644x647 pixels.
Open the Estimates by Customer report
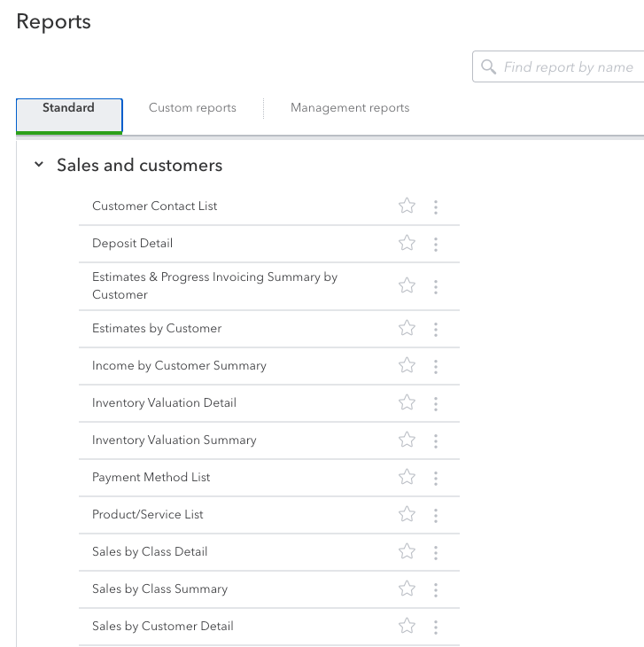(x=157, y=328)
